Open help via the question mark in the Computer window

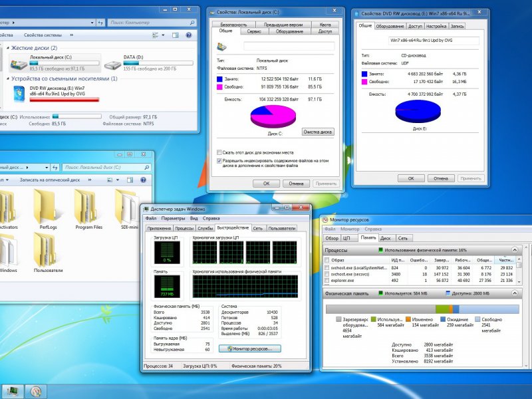[x=189, y=35]
